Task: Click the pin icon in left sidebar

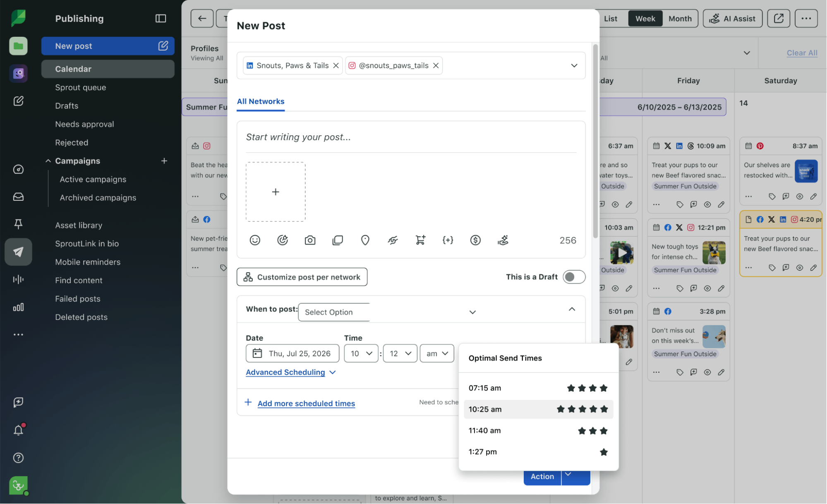Action: pyautogui.click(x=18, y=224)
